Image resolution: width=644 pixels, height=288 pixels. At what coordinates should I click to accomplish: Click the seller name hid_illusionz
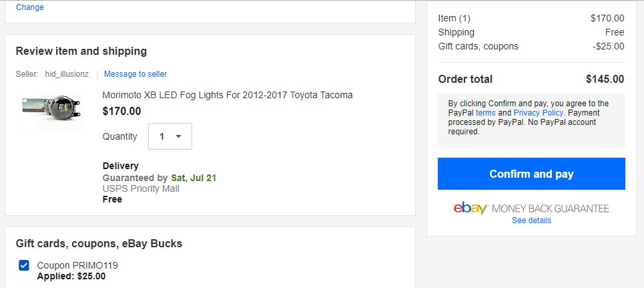tap(67, 74)
